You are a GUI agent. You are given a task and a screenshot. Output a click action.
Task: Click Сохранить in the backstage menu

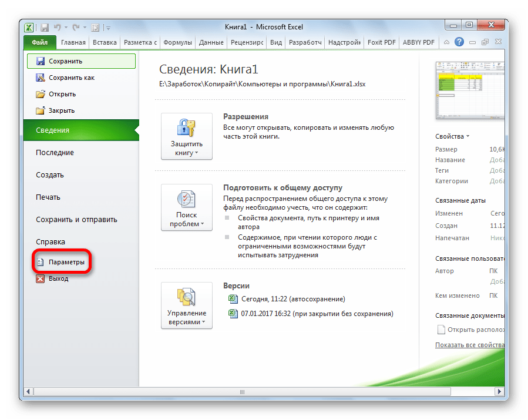[x=81, y=61]
